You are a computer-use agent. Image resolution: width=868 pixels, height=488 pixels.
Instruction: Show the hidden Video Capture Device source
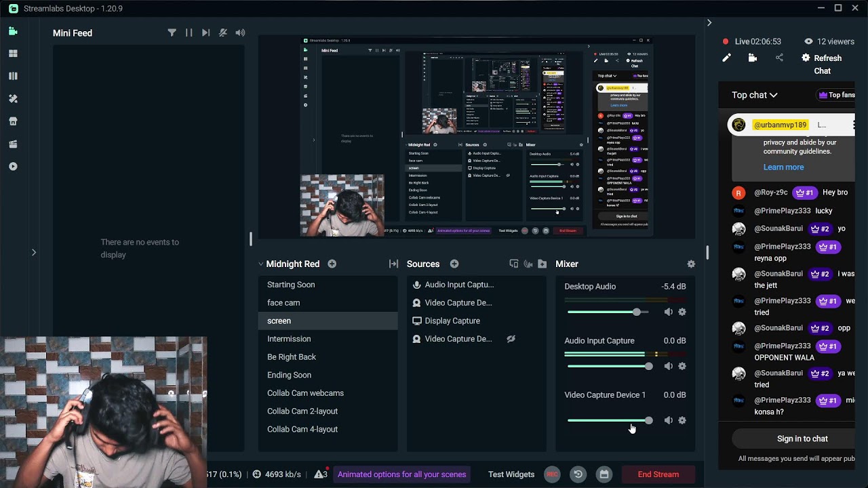[x=511, y=339]
